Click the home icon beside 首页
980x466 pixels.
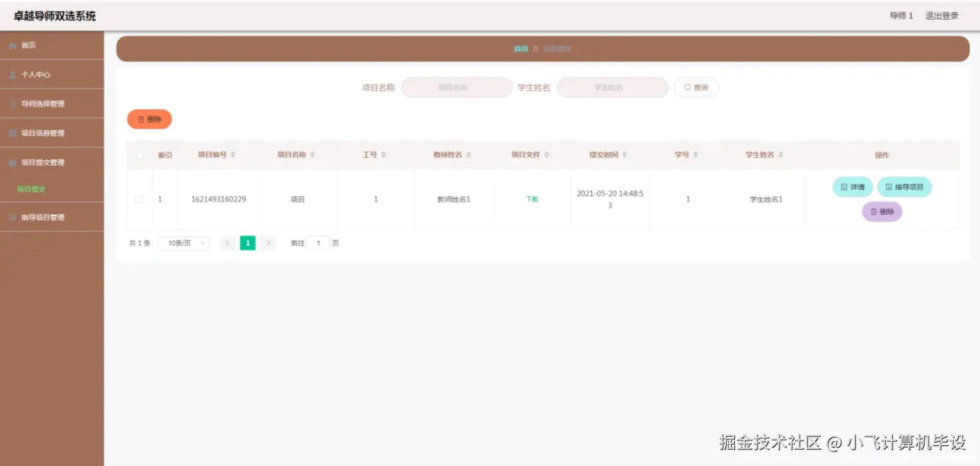12,46
